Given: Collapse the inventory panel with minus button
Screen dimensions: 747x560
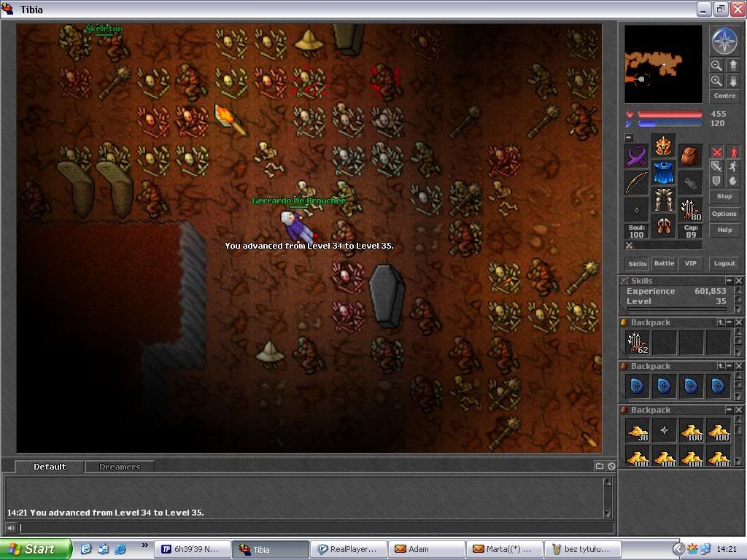Looking at the screenshot, I should pyautogui.click(x=629, y=138).
